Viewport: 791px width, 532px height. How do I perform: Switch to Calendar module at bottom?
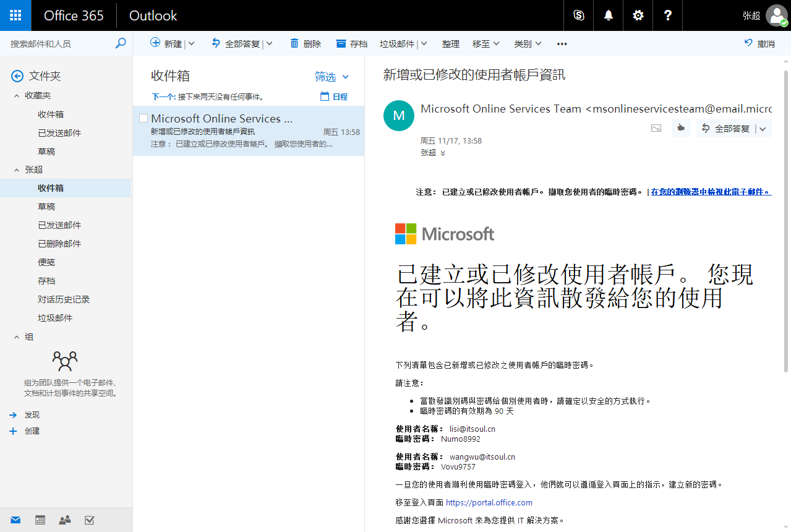click(40, 520)
